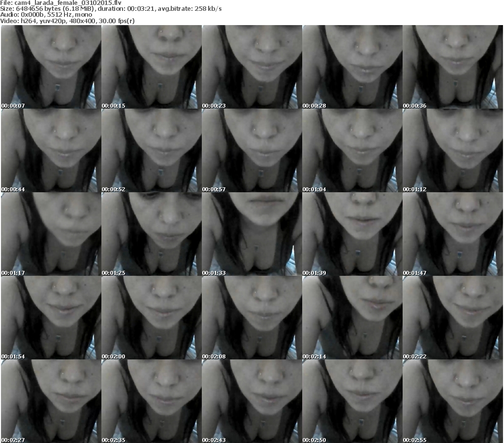Click the thumbnail stamped 00:00:15
This screenshot has height=443, width=504.
click(x=152, y=67)
